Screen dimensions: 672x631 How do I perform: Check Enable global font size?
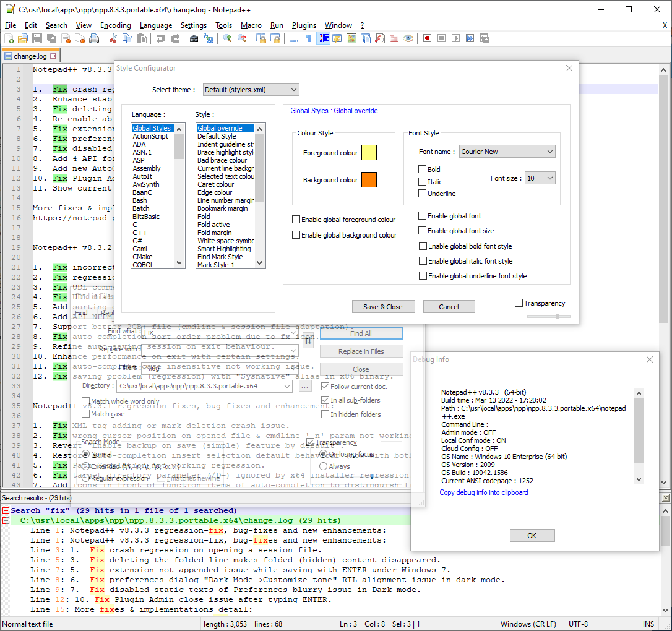coord(422,231)
